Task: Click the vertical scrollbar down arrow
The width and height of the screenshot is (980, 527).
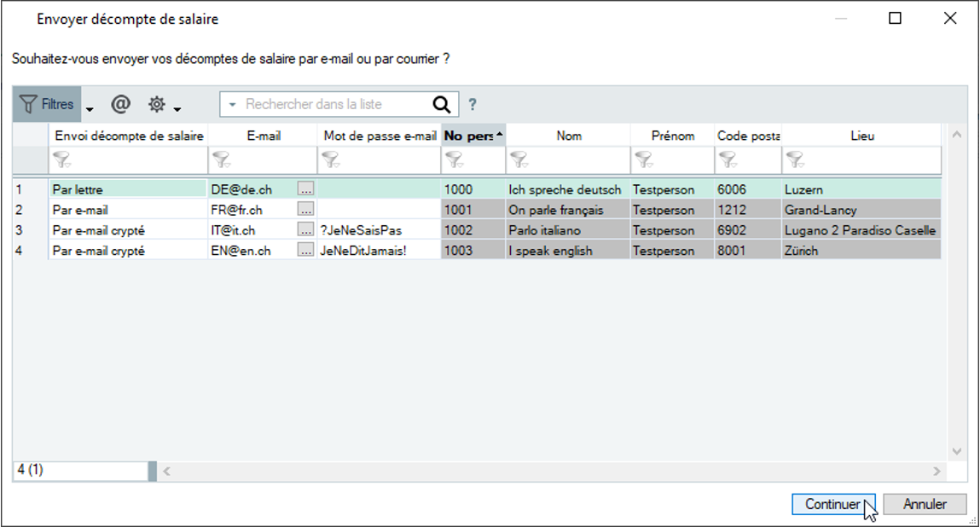Action: click(x=956, y=451)
